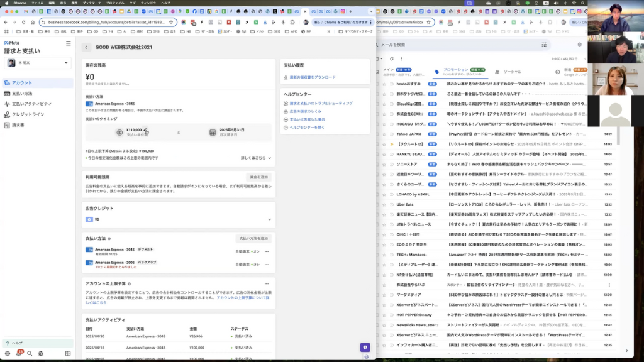
Task: Open Apple menu in macOS menu bar
Action: tap(6, 3)
